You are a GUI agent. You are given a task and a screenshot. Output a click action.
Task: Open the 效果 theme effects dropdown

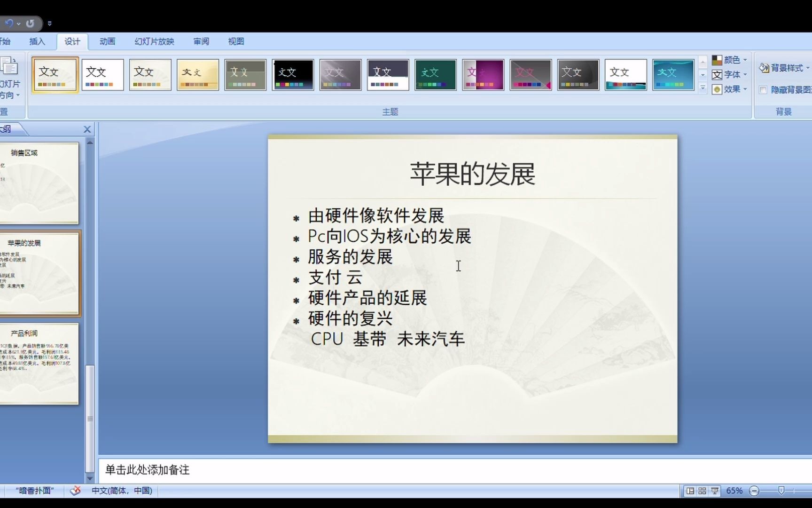pos(729,89)
